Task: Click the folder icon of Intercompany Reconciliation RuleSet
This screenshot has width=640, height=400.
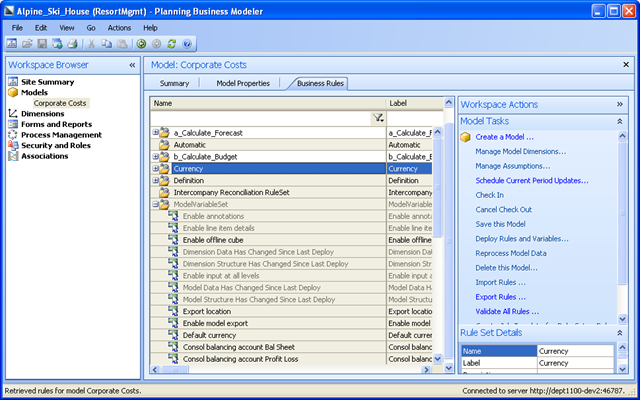Action: [x=164, y=192]
